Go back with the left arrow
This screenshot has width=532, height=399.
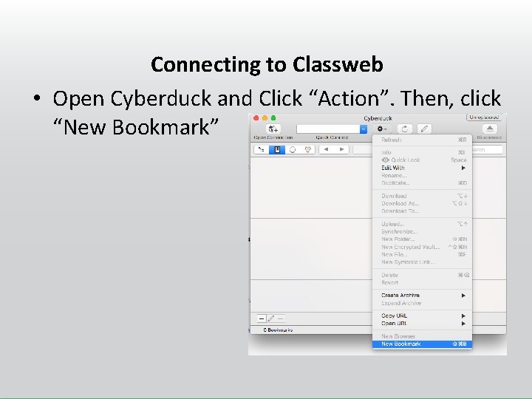tap(326, 149)
